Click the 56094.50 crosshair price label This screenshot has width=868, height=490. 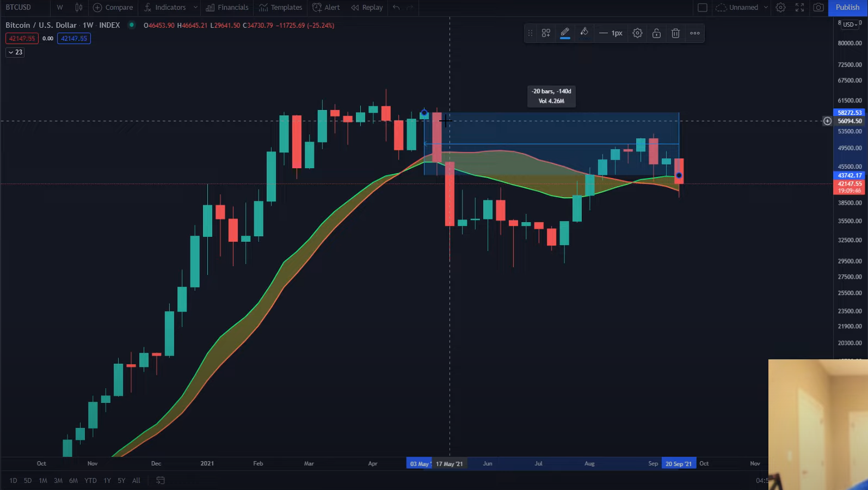coord(849,121)
